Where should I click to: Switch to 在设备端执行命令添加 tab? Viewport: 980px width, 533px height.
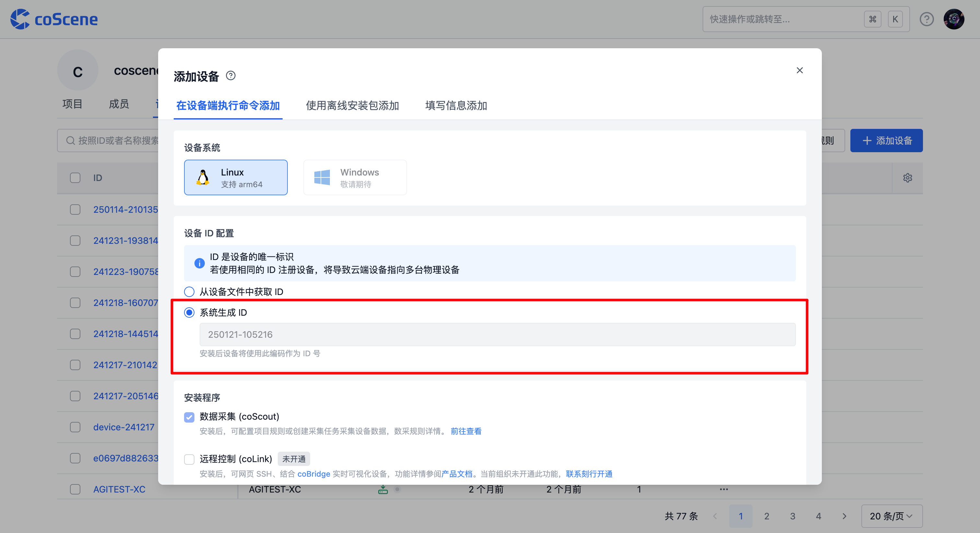228,105
